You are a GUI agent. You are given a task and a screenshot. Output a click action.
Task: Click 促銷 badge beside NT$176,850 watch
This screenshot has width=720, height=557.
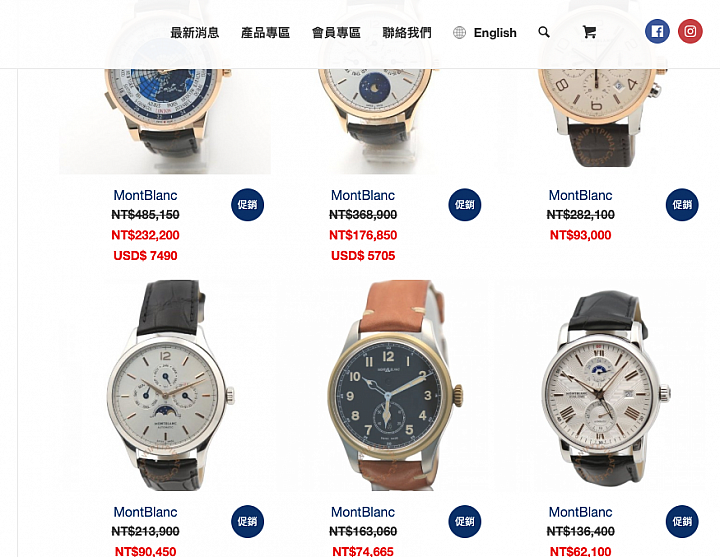(465, 205)
